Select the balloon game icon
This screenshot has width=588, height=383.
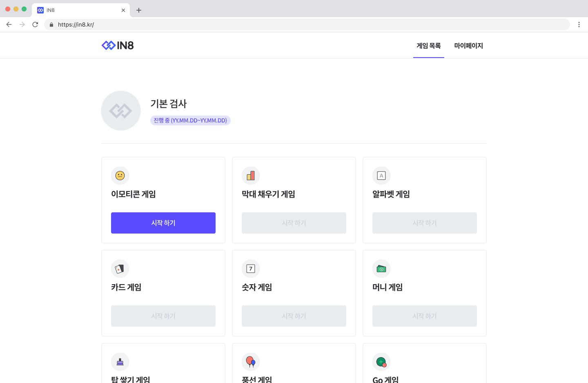tap(251, 362)
